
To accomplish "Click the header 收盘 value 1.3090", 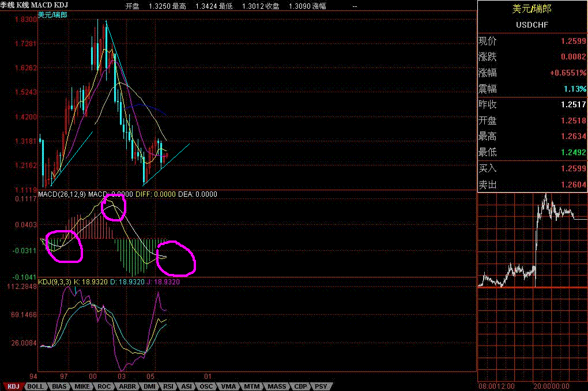I will [300, 6].
